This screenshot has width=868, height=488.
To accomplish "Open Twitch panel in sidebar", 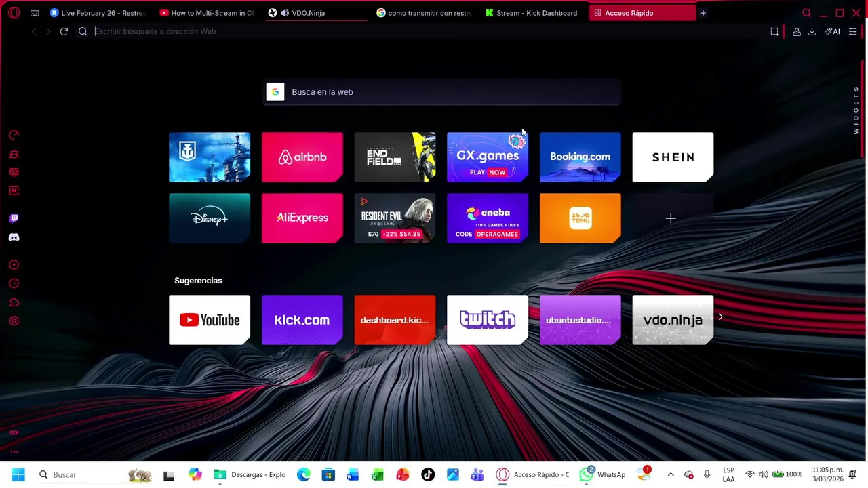I will (x=14, y=218).
